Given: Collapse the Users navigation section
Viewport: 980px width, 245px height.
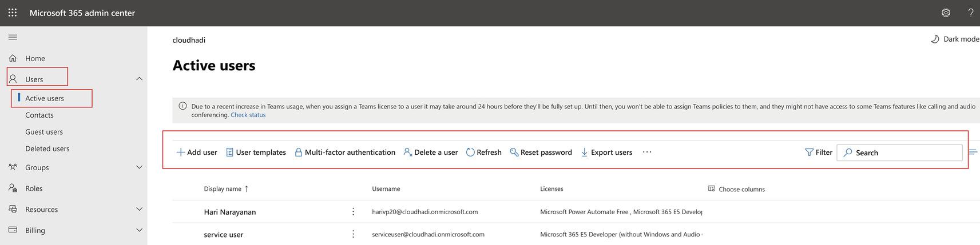Looking at the screenshot, I should 139,79.
